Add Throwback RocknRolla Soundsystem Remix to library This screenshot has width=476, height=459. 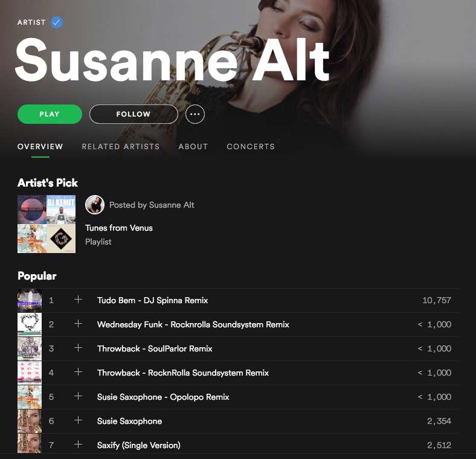point(78,372)
